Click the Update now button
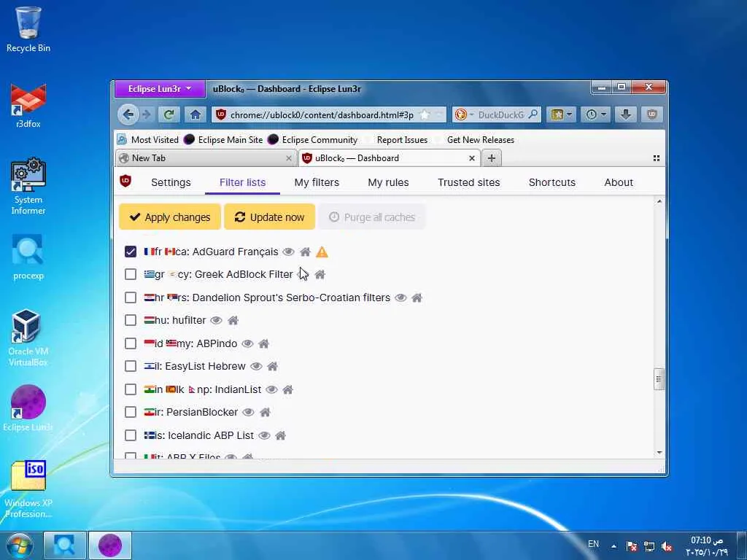Image resolution: width=747 pixels, height=560 pixels. [x=270, y=217]
